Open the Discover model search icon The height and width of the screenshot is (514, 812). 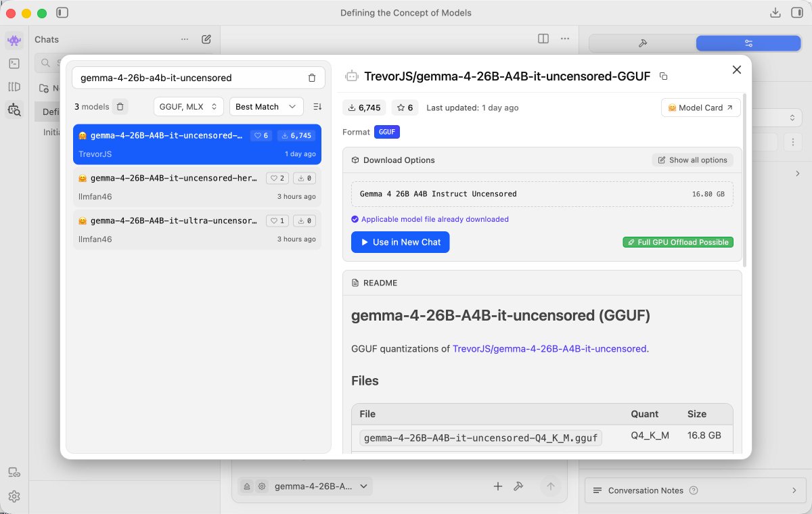click(14, 109)
